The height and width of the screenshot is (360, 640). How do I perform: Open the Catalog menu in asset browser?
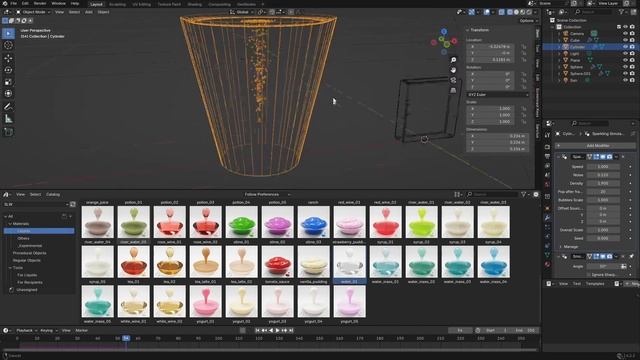53,195
